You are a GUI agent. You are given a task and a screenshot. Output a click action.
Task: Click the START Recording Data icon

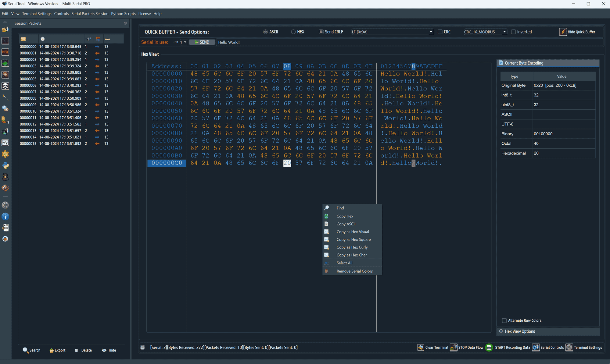click(489, 347)
